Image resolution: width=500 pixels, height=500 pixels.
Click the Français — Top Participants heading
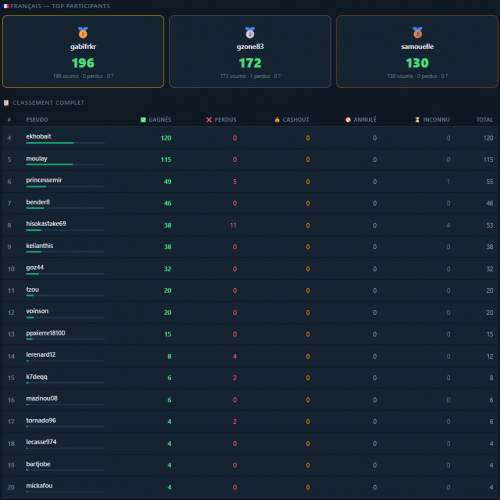pyautogui.click(x=60, y=6)
